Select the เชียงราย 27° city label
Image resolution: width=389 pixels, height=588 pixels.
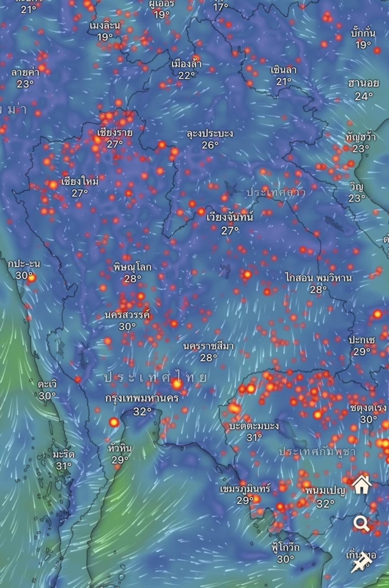coord(114,138)
